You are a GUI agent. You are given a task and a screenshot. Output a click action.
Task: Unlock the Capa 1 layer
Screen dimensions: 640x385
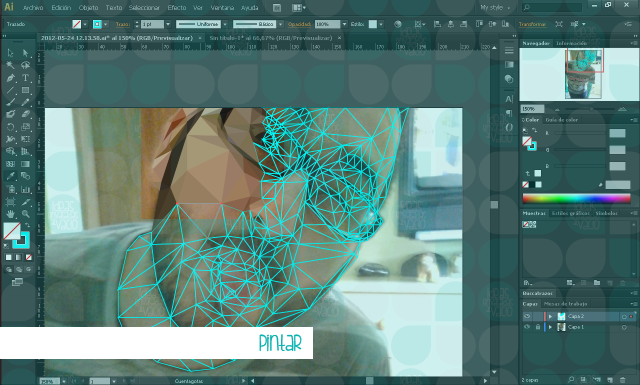[x=538, y=327]
